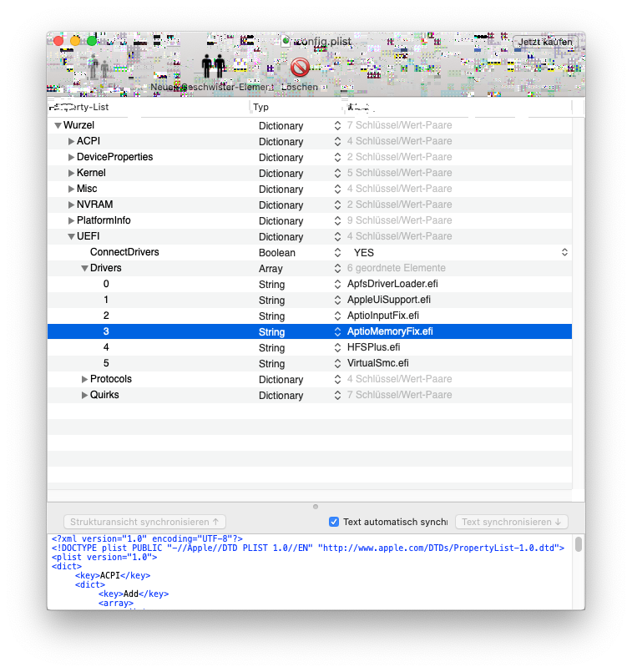This screenshot has height=672, width=632.
Task: Select the DeviceProperties row label
Action: click(115, 157)
